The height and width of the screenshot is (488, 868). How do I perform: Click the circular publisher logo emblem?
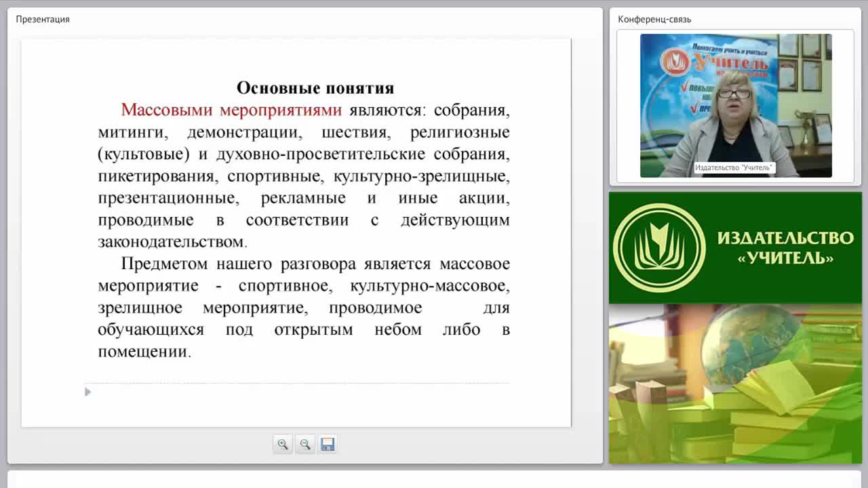click(659, 248)
